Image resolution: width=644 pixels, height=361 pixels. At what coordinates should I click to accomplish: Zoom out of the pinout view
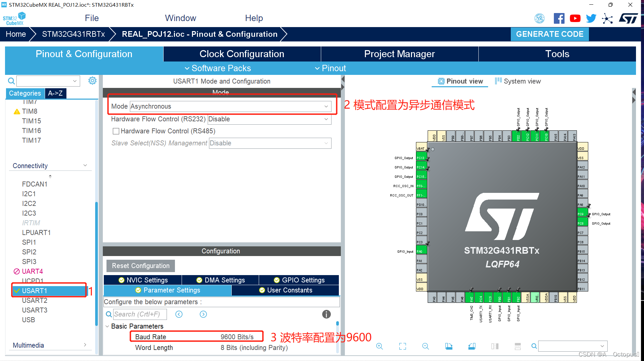click(x=425, y=346)
